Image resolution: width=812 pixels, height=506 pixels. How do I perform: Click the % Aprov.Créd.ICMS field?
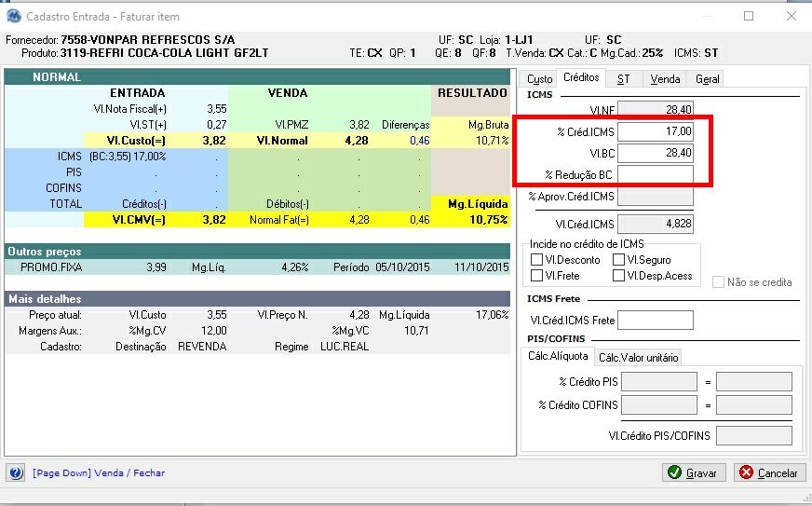coord(655,197)
